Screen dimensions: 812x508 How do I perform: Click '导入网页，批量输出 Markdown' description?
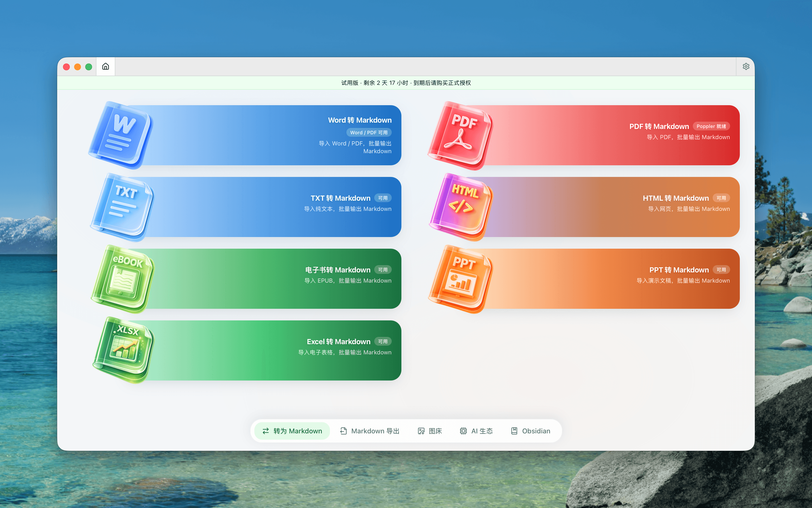pyautogui.click(x=689, y=209)
